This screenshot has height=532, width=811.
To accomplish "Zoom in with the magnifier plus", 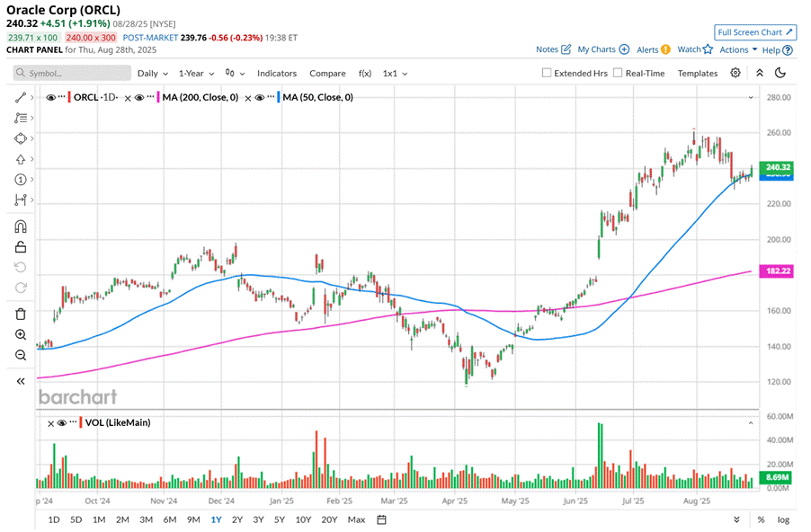I will [x=21, y=334].
